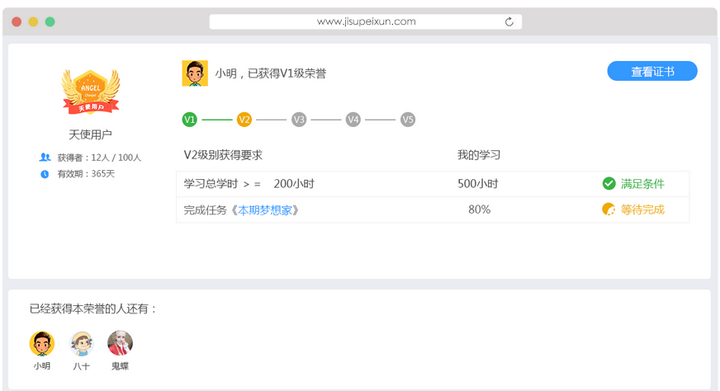The height and width of the screenshot is (391, 720).
Task: Open the 本期梦想家 task link
Action: coord(265,210)
